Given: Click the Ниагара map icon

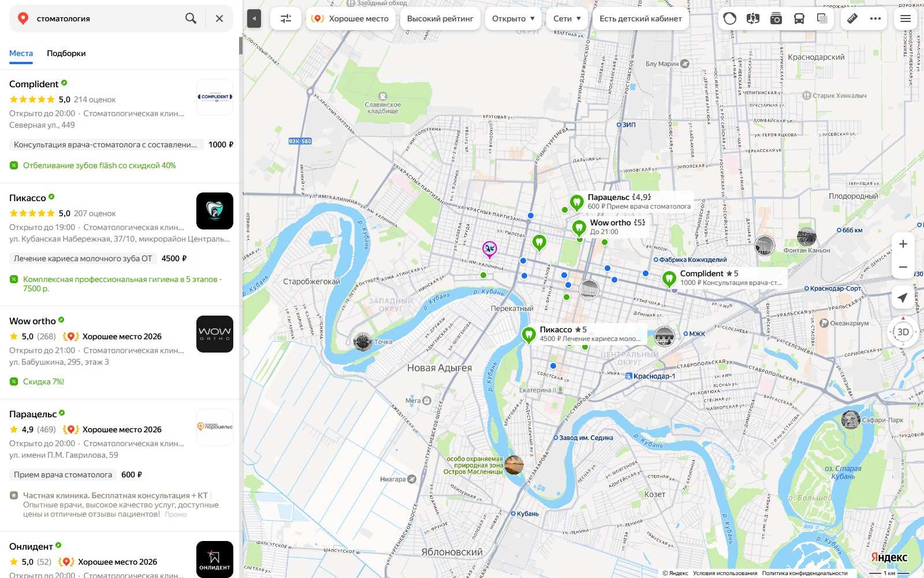Looking at the screenshot, I should [412, 479].
